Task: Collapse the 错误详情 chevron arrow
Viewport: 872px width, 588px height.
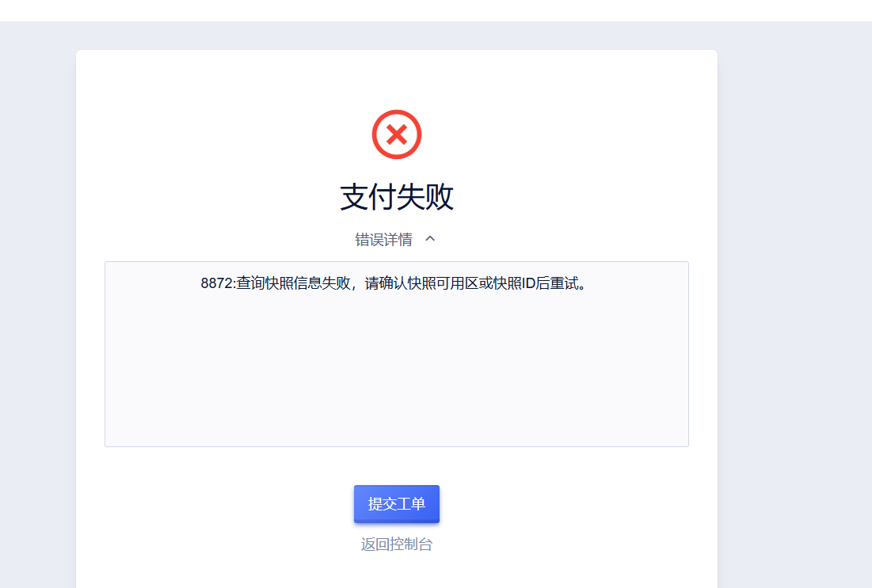Action: [x=430, y=239]
